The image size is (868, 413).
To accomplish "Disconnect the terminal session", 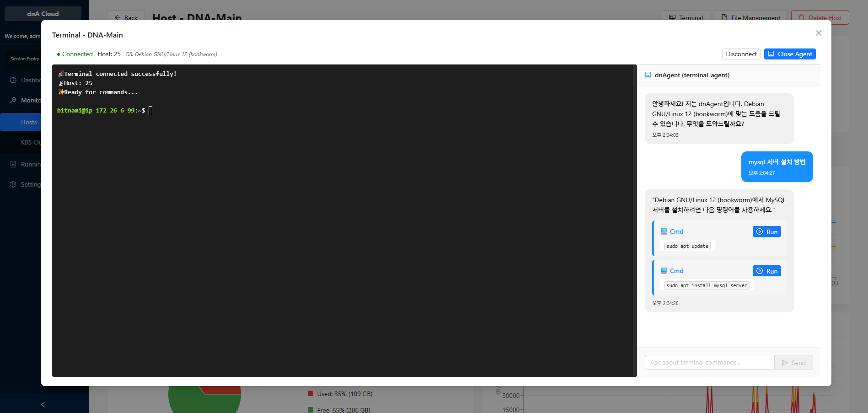I will 741,54.
